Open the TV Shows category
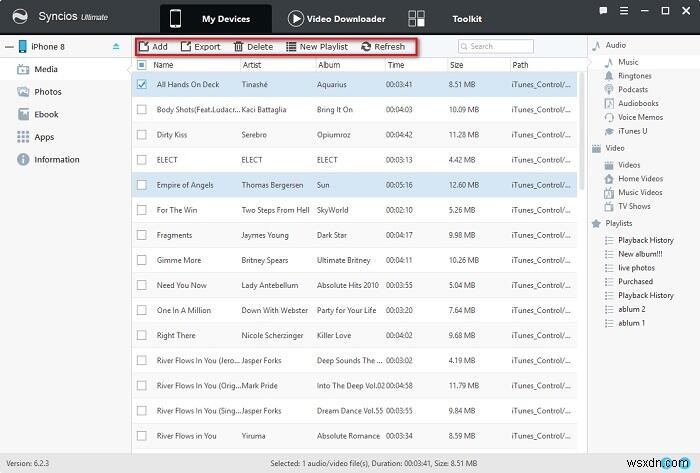 pyautogui.click(x=634, y=207)
